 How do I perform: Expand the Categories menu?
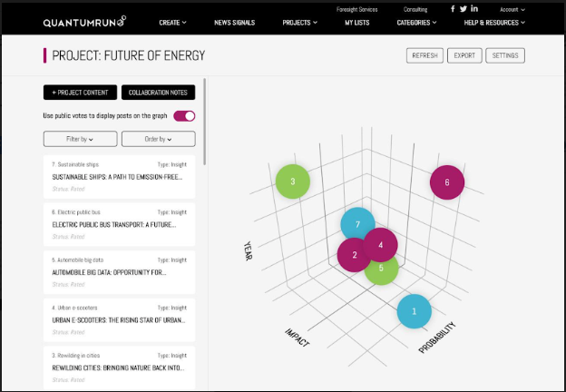click(x=416, y=23)
